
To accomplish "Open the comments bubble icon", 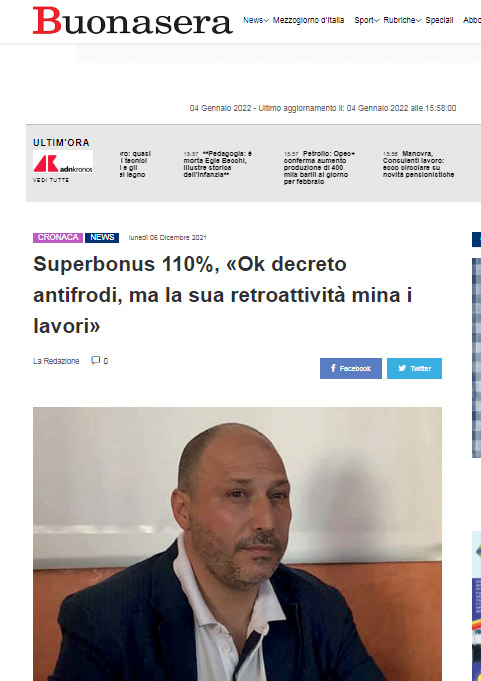I will 96,360.
